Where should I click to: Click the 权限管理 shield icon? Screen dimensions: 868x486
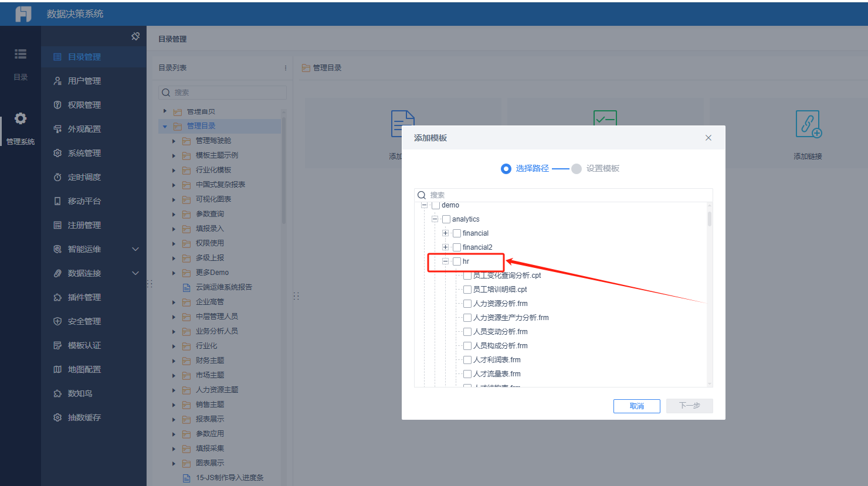(57, 105)
